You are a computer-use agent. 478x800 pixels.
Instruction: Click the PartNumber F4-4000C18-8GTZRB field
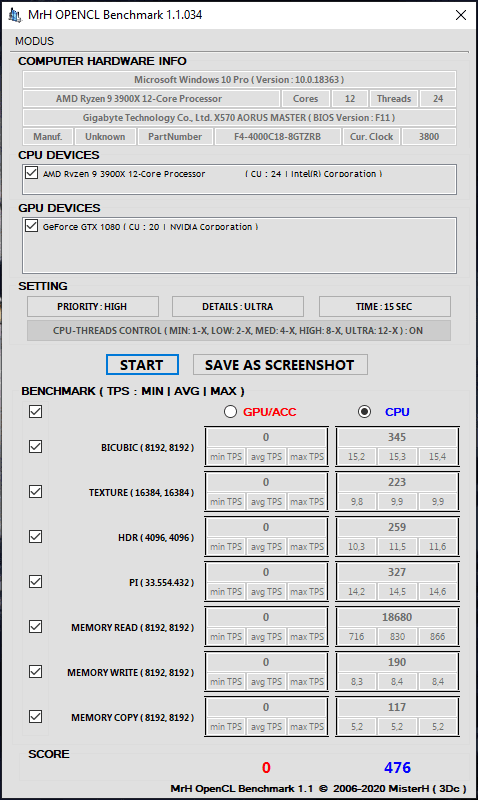(x=278, y=137)
